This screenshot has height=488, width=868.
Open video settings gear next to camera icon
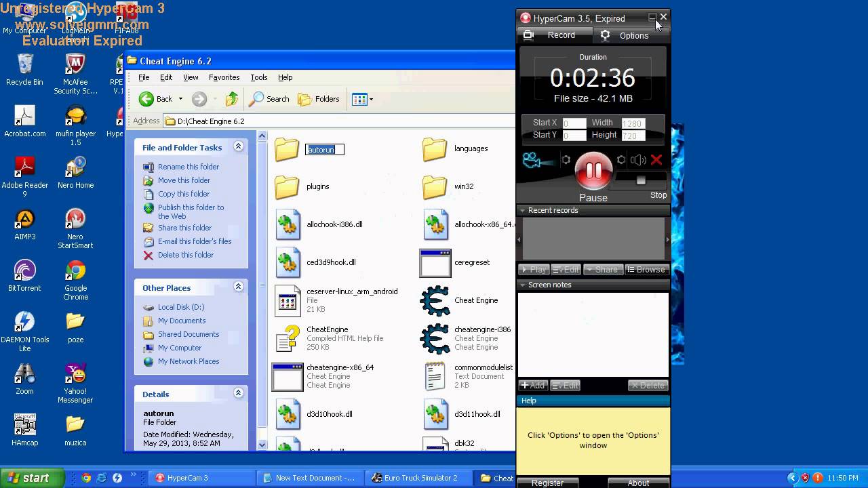coord(566,160)
